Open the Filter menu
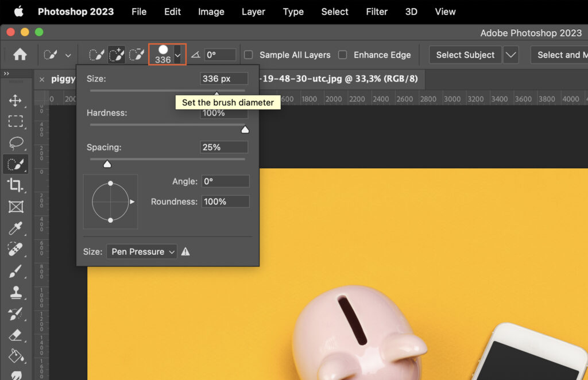Viewport: 588px width, 380px height. (x=377, y=11)
